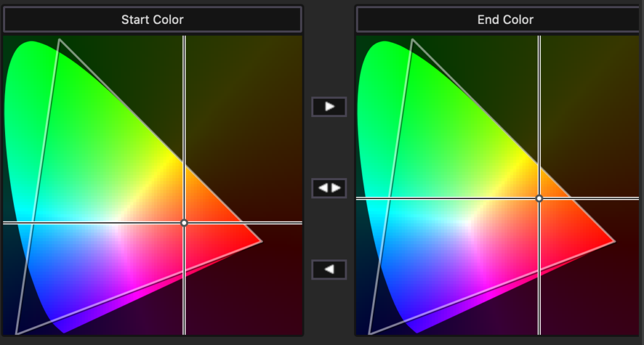Viewport: 644px width, 345px height.
Task: Click the copy end-to-start left arrow button
Action: (329, 269)
